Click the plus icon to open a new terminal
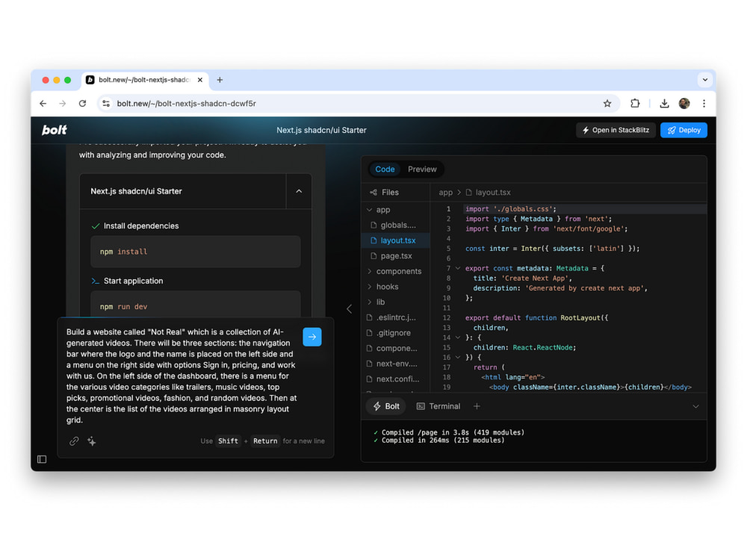The width and height of the screenshot is (747, 560). tap(477, 406)
